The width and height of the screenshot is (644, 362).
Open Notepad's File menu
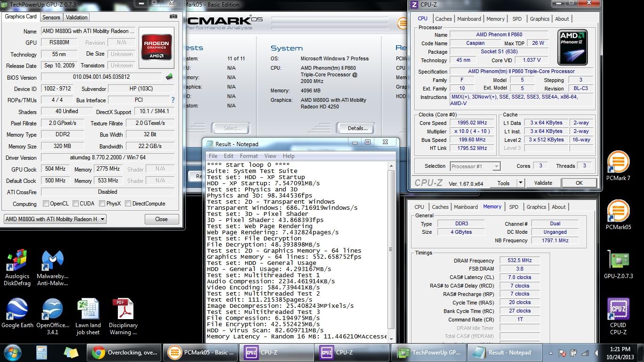click(x=213, y=156)
